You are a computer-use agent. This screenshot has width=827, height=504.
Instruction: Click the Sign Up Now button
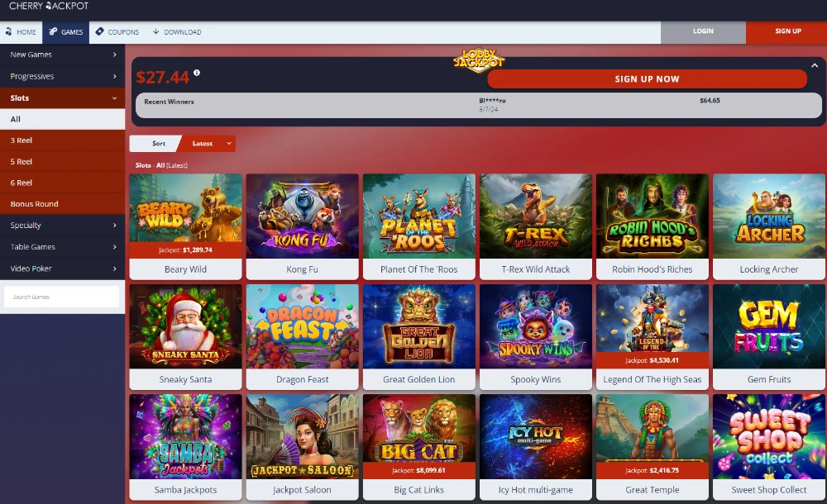pyautogui.click(x=648, y=79)
